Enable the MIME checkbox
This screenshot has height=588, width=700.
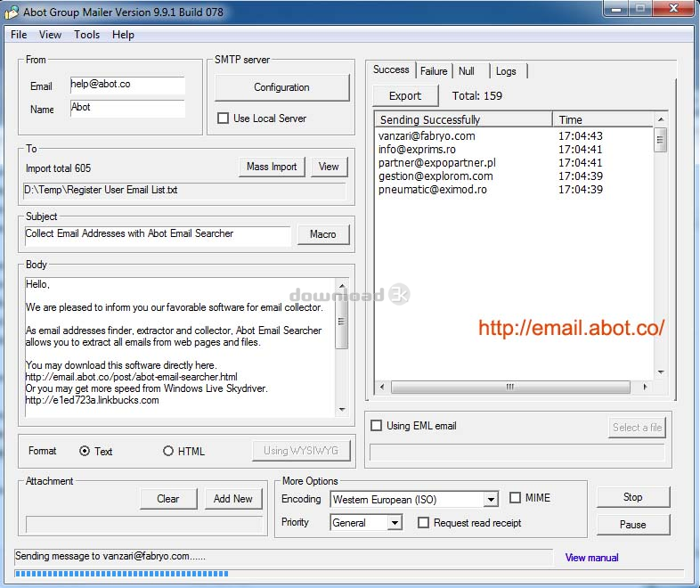515,497
